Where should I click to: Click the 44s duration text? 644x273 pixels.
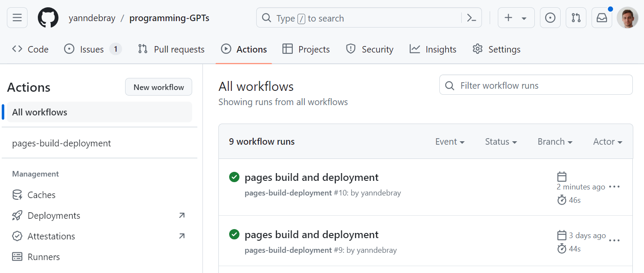click(x=575, y=249)
